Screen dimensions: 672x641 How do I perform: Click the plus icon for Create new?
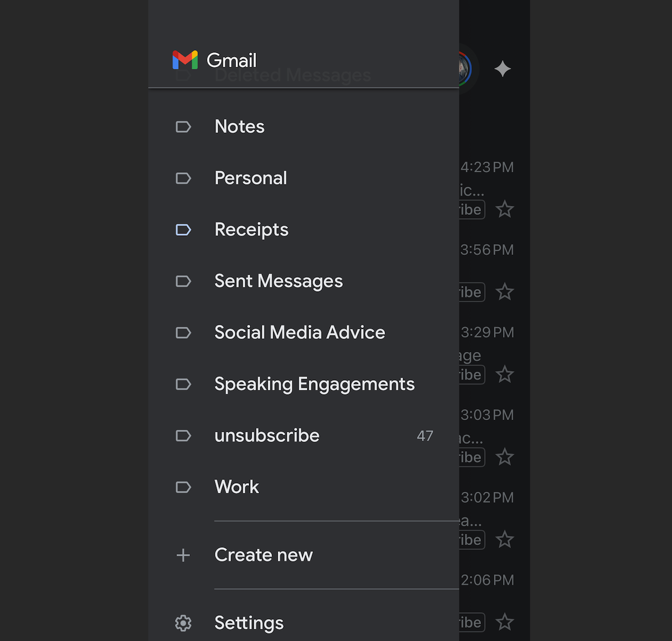point(183,555)
